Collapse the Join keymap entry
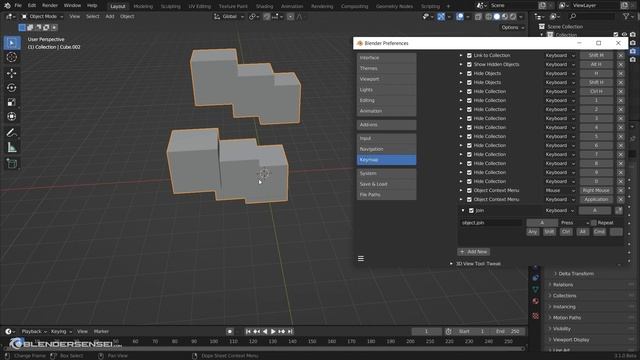This screenshot has height=360, width=640. click(x=463, y=211)
